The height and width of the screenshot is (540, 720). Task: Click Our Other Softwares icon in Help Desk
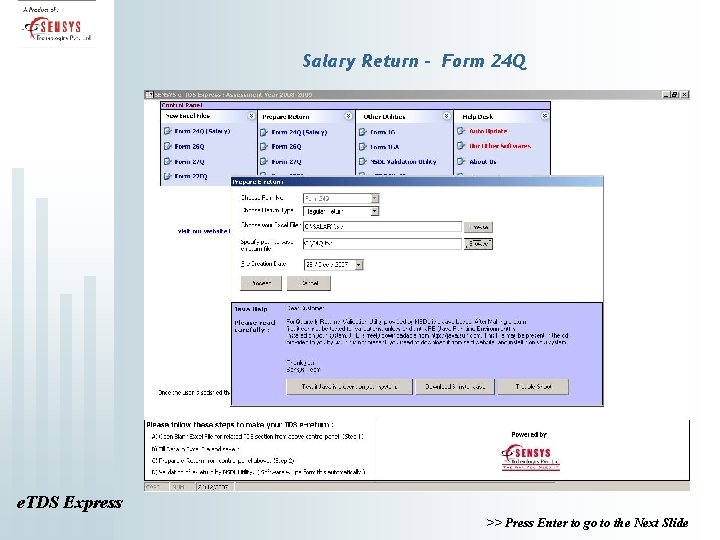(x=461, y=146)
